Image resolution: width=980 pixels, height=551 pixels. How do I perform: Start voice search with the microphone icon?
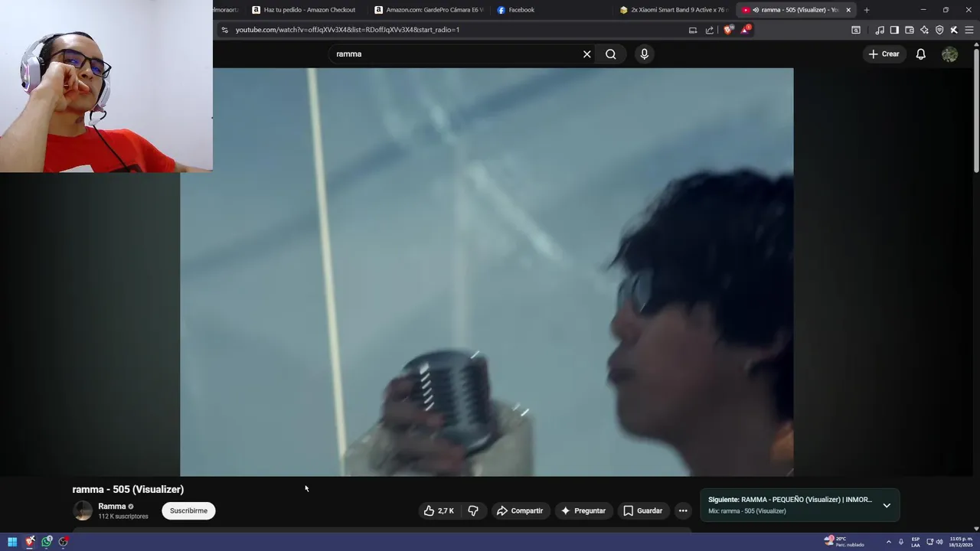point(644,54)
